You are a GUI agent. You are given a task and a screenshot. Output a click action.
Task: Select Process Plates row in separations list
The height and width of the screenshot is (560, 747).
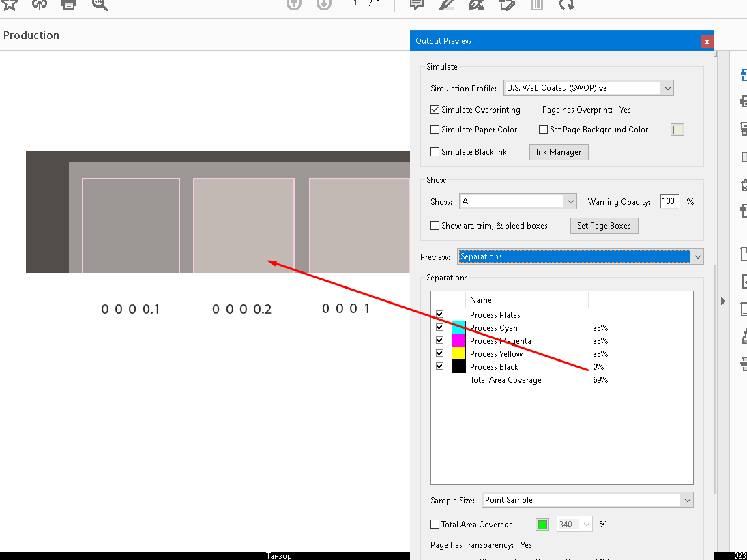pyautogui.click(x=495, y=315)
